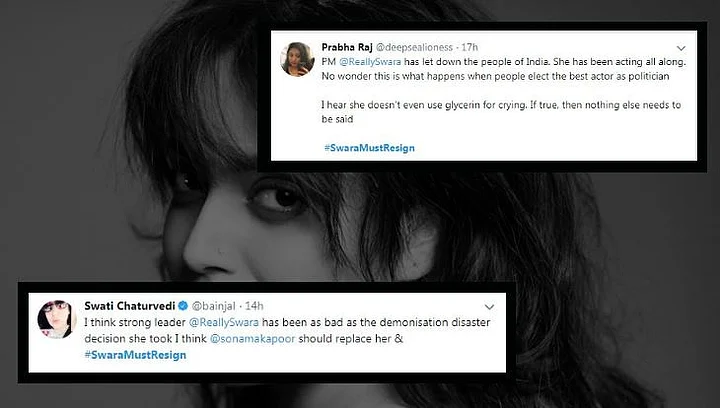This screenshot has width=720, height=408.
Task: Click the blue verified badge beside Swati Chaturvedi
Action: tap(180, 304)
